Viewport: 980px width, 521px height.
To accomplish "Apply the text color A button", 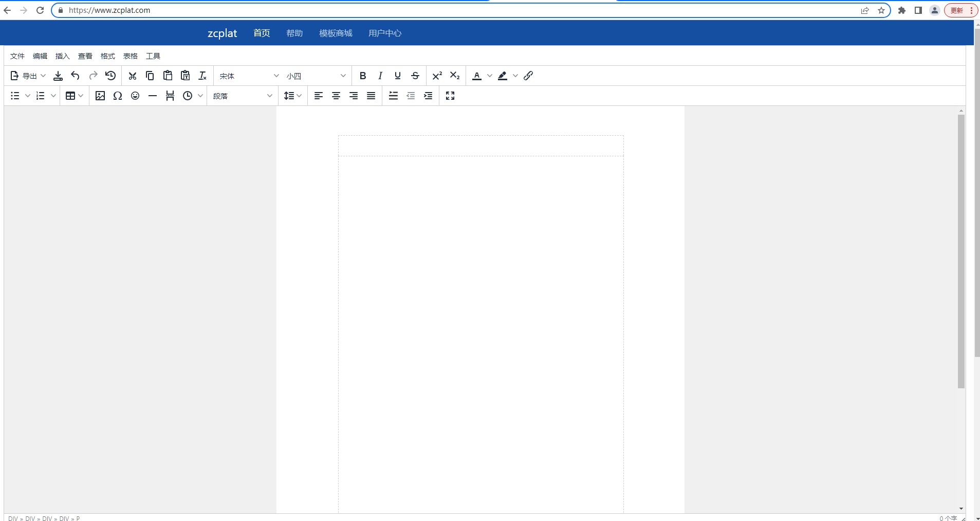I will click(x=477, y=76).
